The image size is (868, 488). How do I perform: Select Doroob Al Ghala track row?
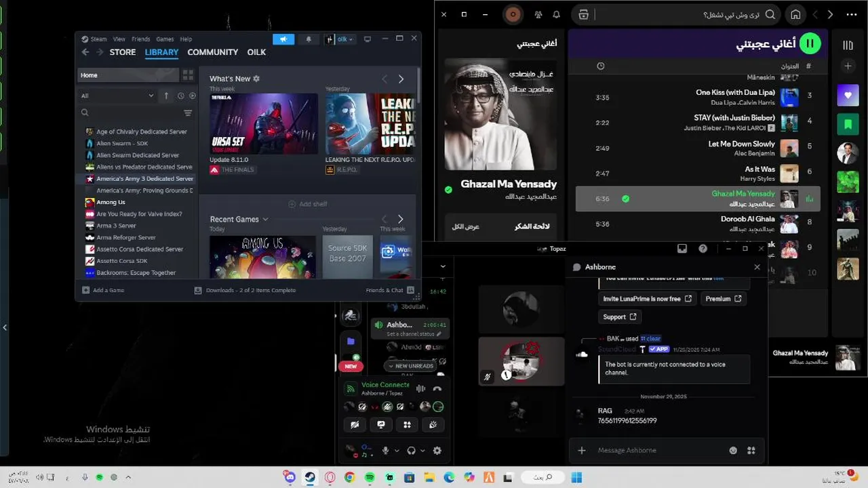[698, 224]
